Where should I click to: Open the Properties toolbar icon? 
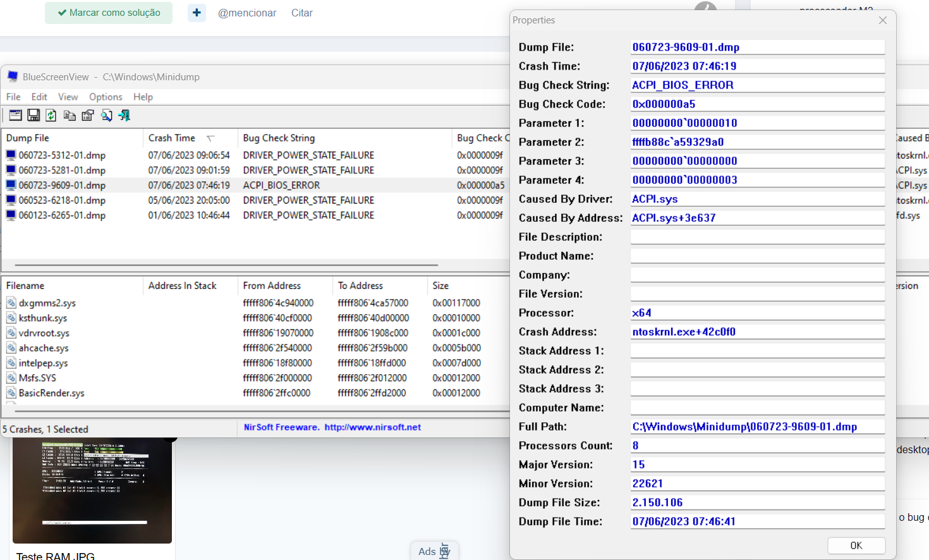88,115
